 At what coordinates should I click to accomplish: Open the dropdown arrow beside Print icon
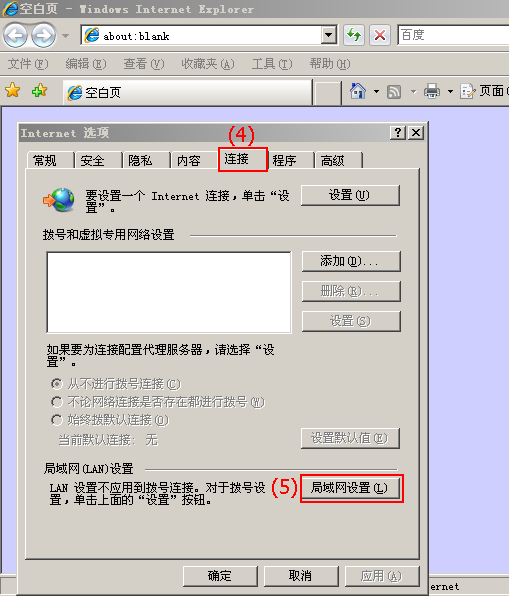pyautogui.click(x=450, y=91)
